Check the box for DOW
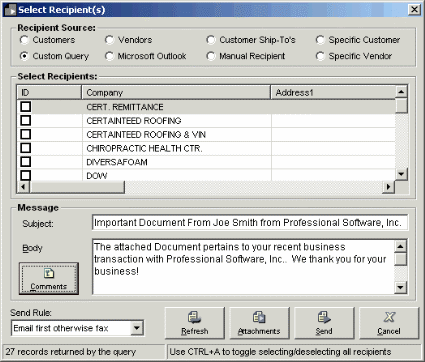 coord(26,175)
